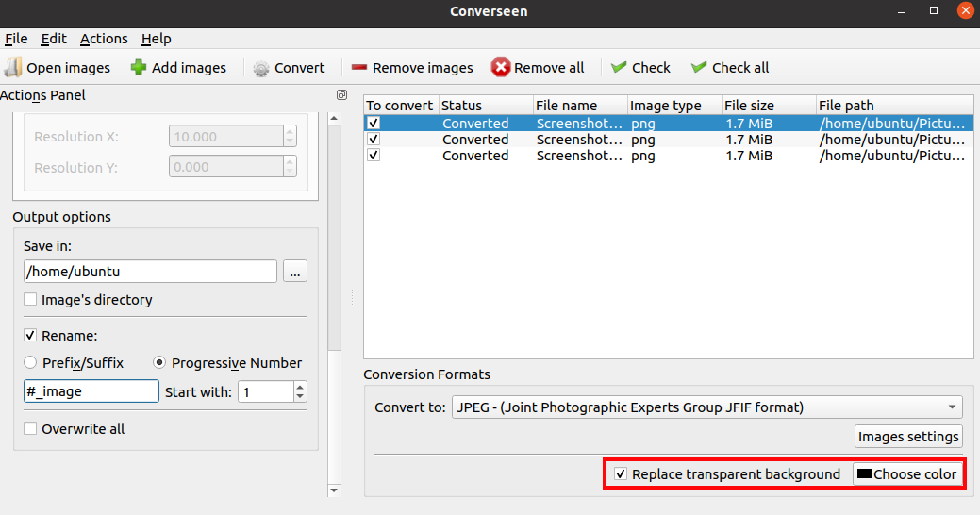Click the Check all green tick icon
Screen dimensions: 980x515
[699, 67]
